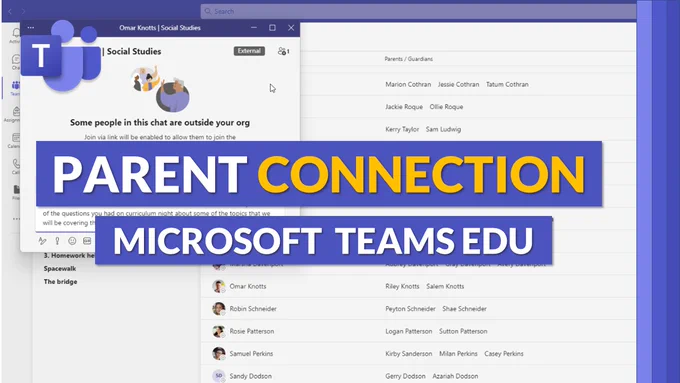This screenshot has height=383, width=680.
Task: Click the Samuel Perkins avatar
Action: click(218, 354)
